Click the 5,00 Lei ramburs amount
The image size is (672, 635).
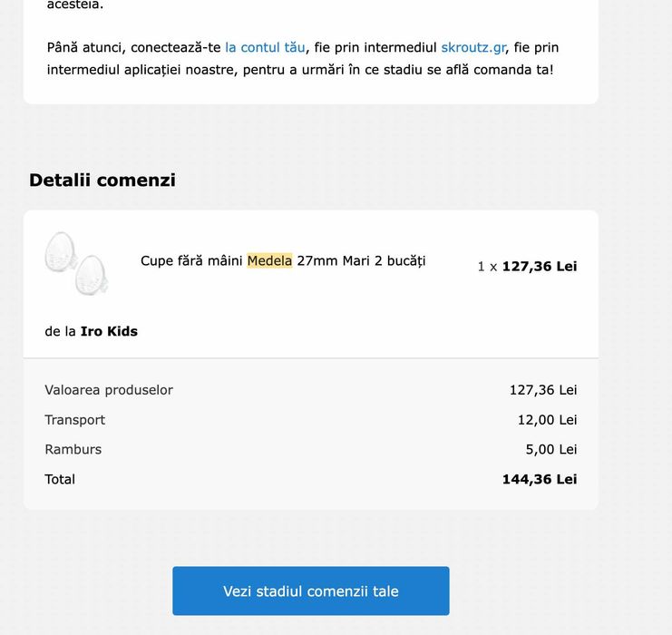pyautogui.click(x=550, y=449)
